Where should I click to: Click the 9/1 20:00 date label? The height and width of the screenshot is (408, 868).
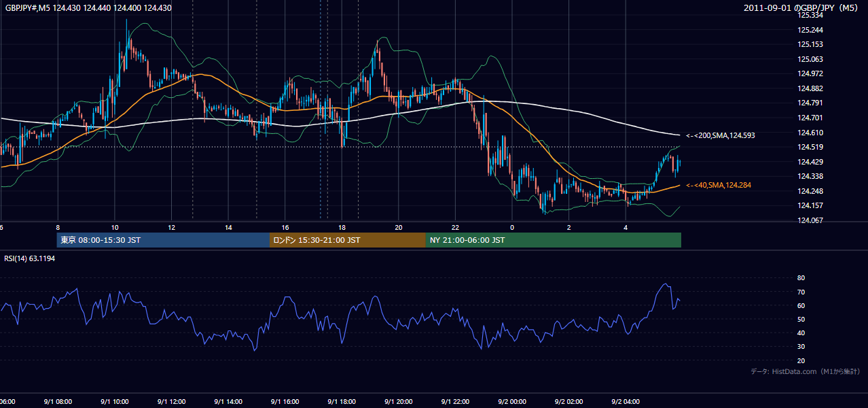[399, 401]
